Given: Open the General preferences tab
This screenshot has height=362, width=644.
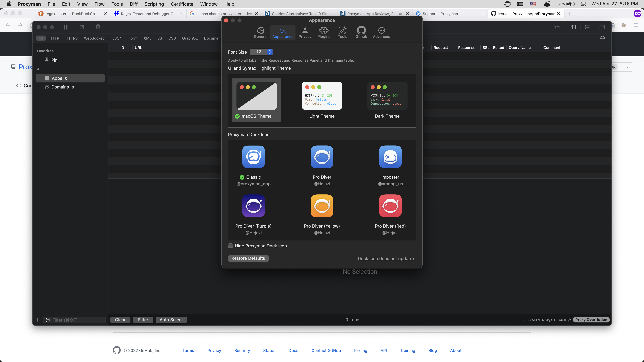Looking at the screenshot, I should [x=260, y=33].
